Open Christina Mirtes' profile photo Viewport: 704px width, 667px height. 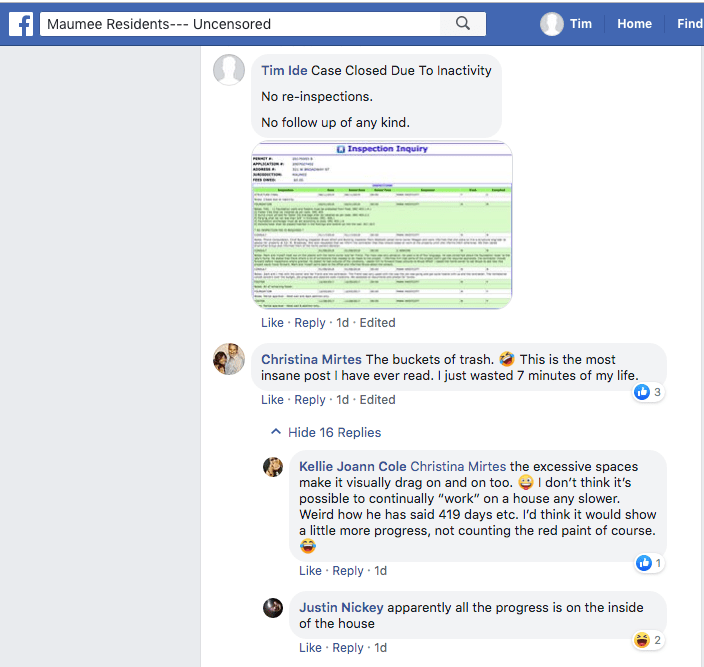[229, 359]
